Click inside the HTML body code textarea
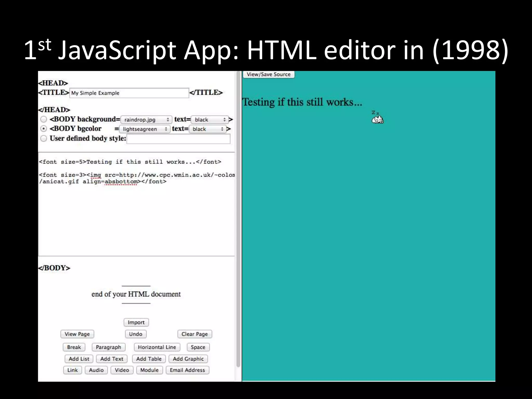Screen dimensions: 532x399 (x=137, y=204)
